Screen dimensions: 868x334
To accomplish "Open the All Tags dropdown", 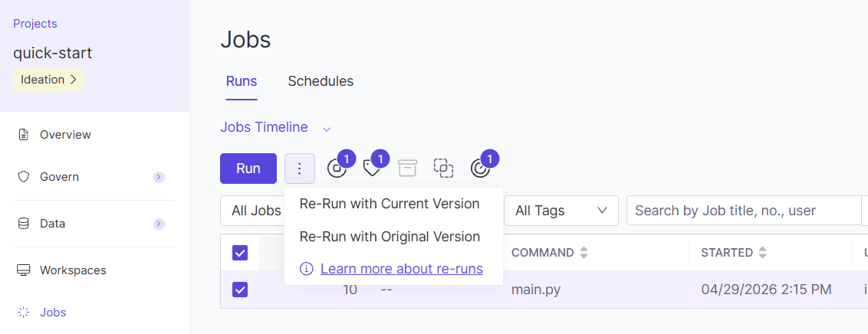I will [561, 211].
